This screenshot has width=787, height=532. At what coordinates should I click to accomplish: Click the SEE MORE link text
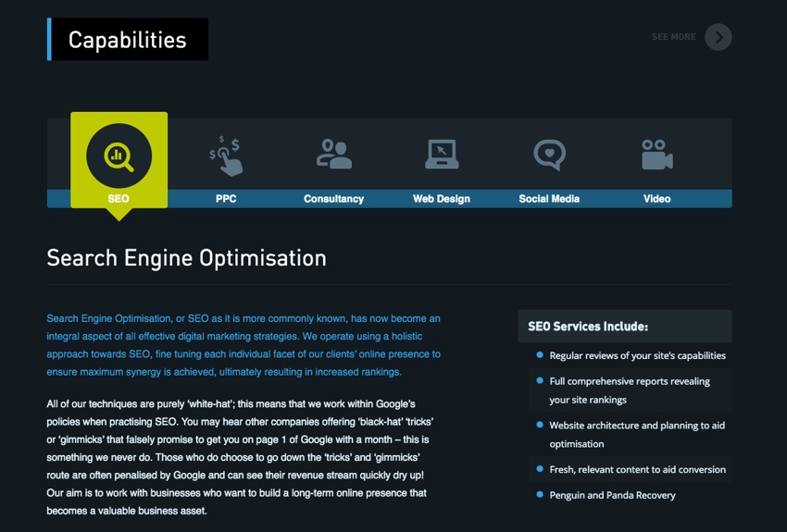(673, 37)
